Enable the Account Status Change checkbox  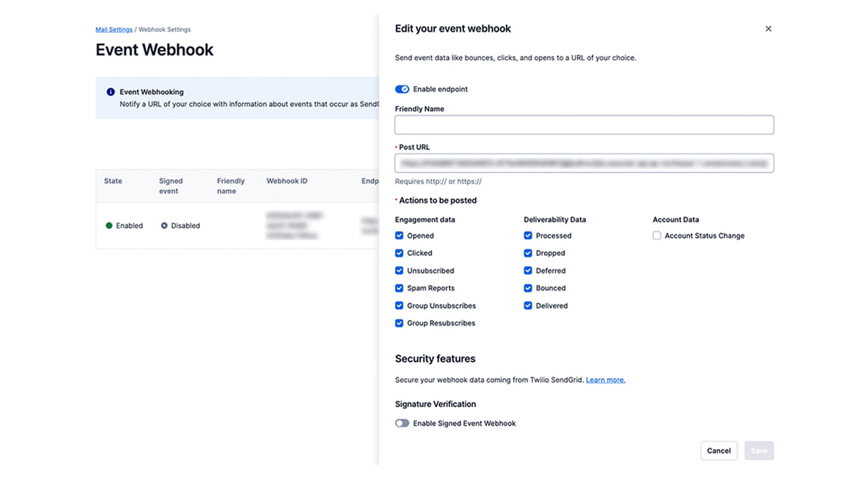(x=657, y=236)
